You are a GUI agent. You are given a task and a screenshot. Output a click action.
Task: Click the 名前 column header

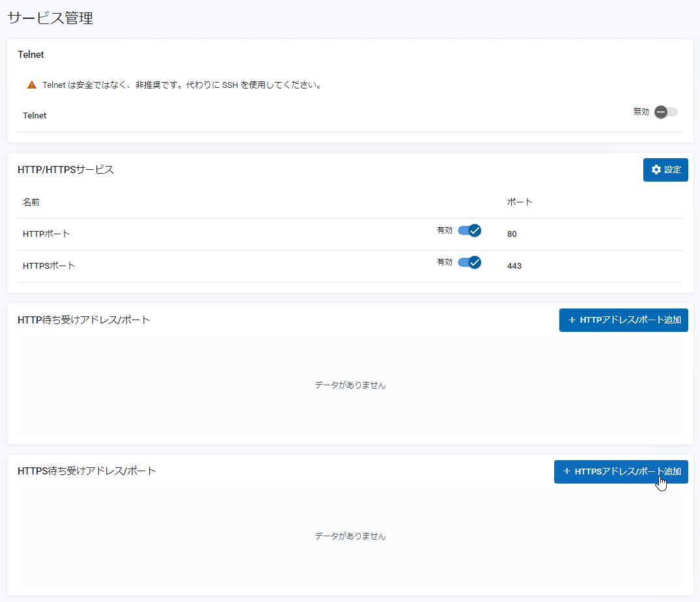tap(31, 202)
